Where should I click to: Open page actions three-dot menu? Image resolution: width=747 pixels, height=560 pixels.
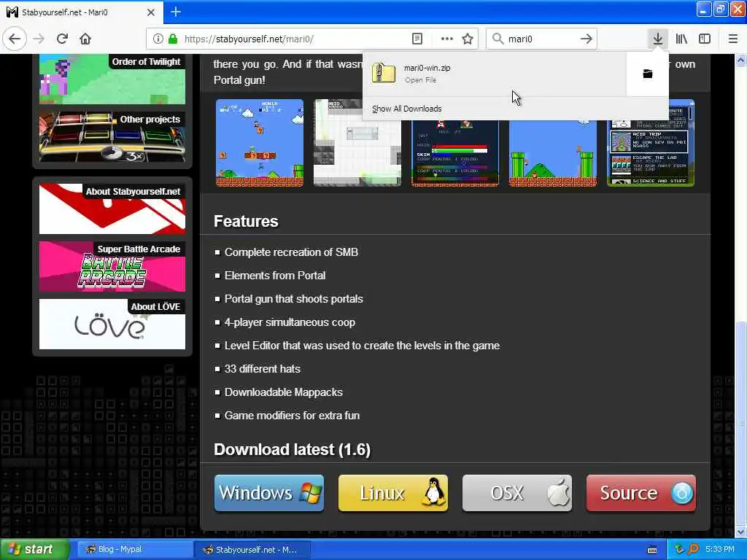click(x=447, y=39)
